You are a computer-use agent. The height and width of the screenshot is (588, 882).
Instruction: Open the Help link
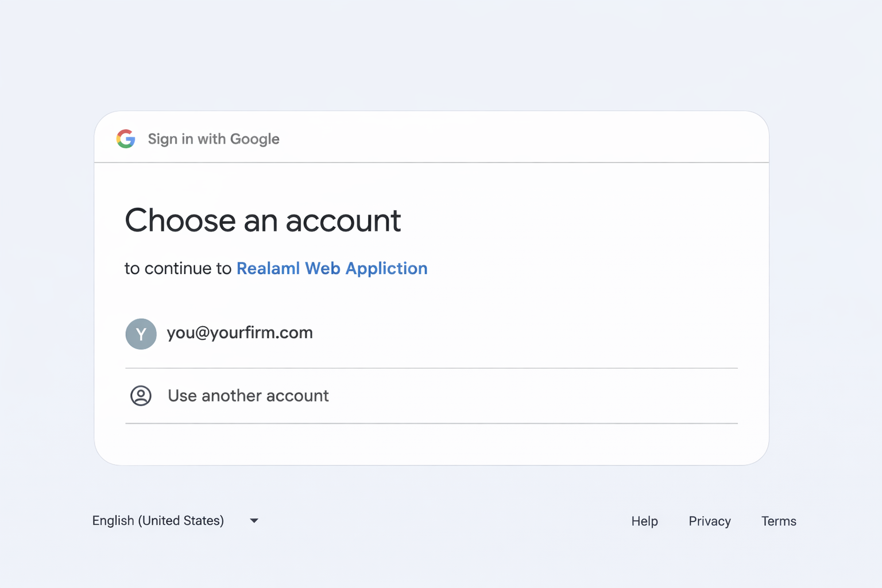pyautogui.click(x=644, y=521)
